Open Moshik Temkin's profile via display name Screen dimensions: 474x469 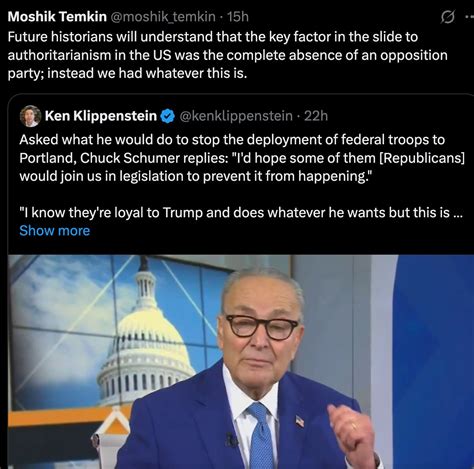click(x=57, y=16)
